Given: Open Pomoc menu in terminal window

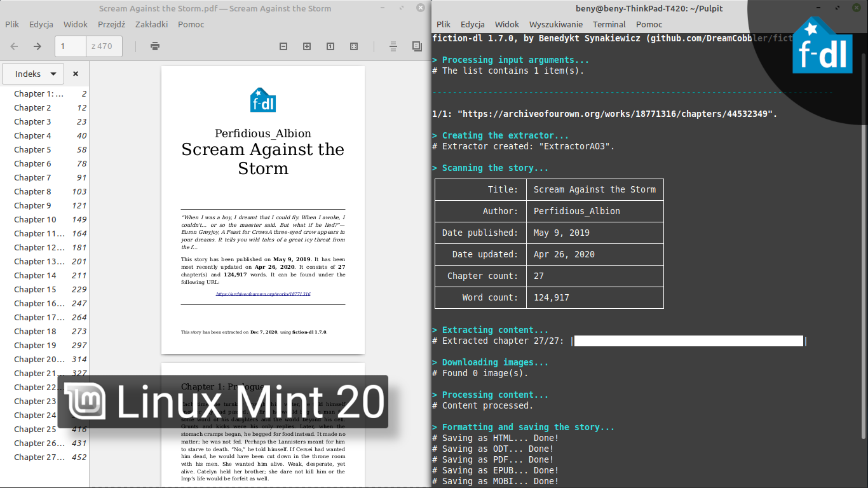Looking at the screenshot, I should (649, 24).
